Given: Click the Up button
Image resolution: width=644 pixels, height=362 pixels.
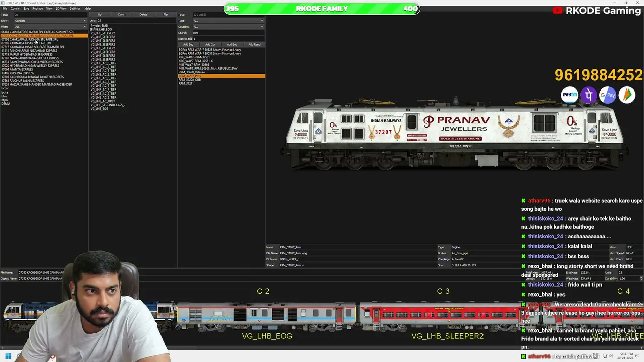Looking at the screenshot, I should pos(100,15).
